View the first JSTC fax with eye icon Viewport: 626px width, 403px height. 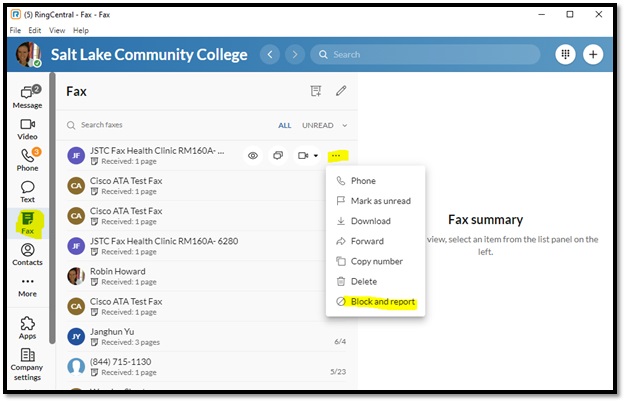pos(253,156)
